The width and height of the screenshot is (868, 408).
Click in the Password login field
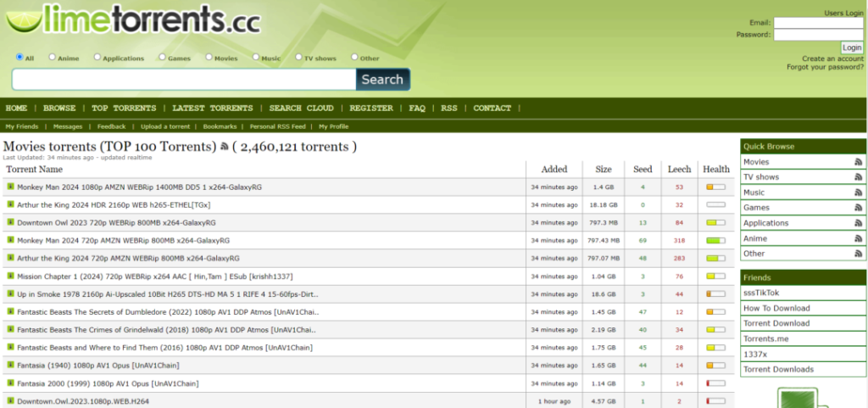click(x=818, y=35)
